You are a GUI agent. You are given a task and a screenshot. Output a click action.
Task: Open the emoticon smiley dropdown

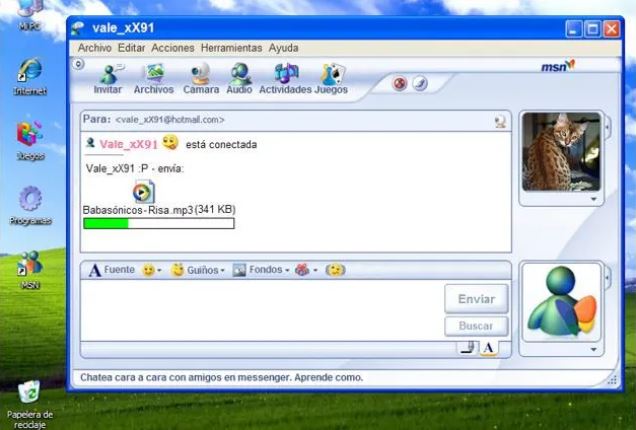pyautogui.click(x=151, y=270)
